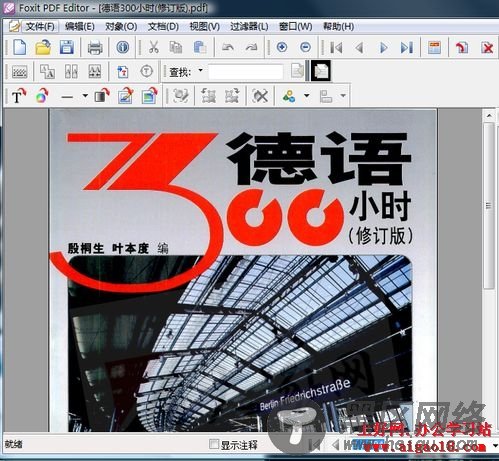Expand the colored shapes dropdown arrow
This screenshot has width=499, height=461.
[306, 96]
